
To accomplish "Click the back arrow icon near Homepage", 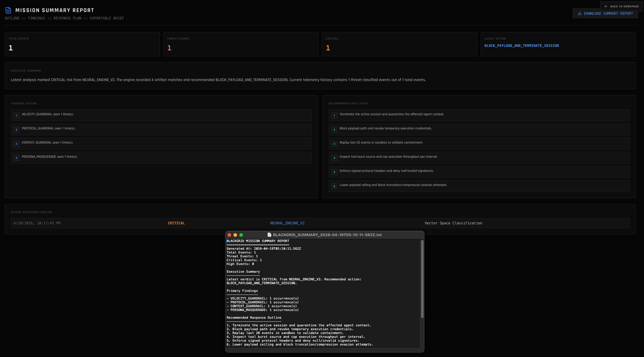I will pyautogui.click(x=606, y=6).
